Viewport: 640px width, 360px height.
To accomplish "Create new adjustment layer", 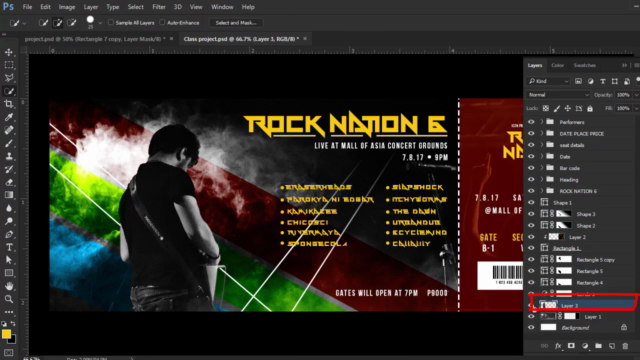I will pyautogui.click(x=585, y=346).
